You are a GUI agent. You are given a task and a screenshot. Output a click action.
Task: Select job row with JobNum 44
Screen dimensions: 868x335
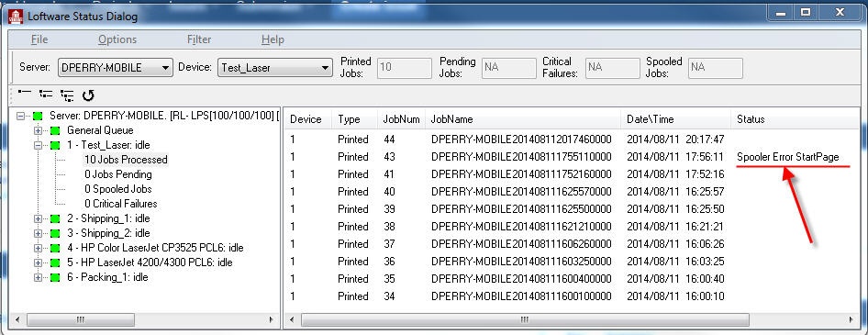[573, 140]
